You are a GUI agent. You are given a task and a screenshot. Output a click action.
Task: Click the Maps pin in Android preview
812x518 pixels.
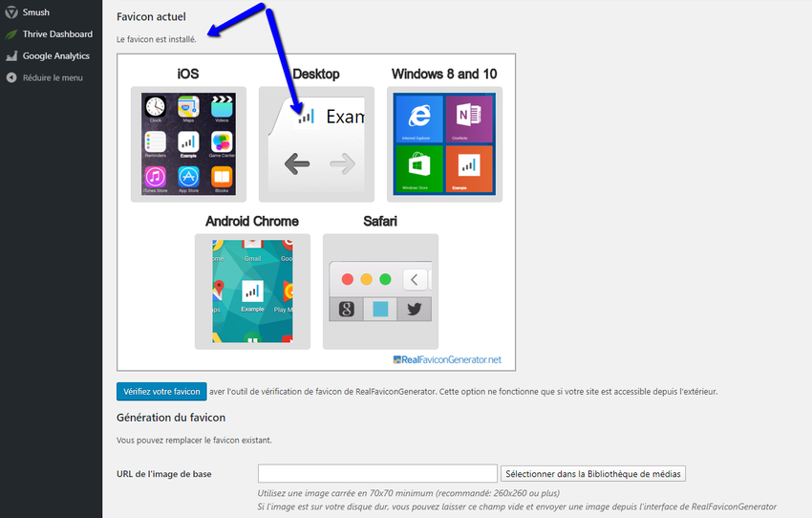219,289
